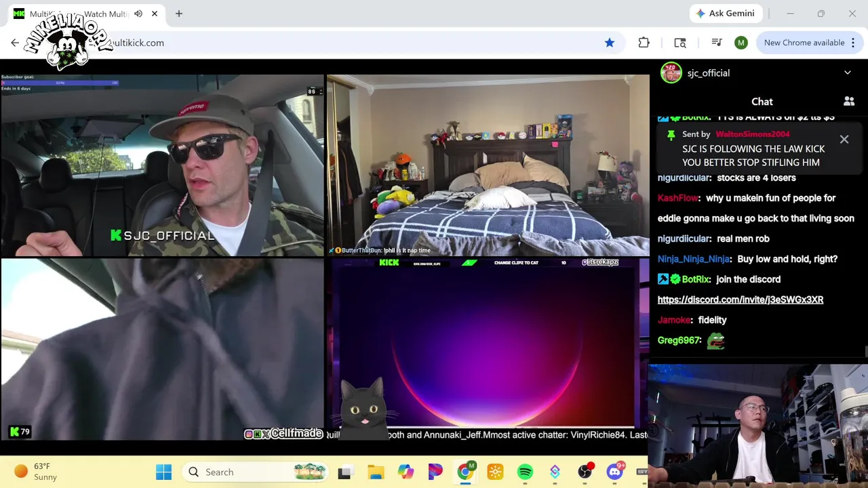Close the MultiKick browser tab
This screenshot has height=488, width=868.
pyautogui.click(x=155, y=14)
